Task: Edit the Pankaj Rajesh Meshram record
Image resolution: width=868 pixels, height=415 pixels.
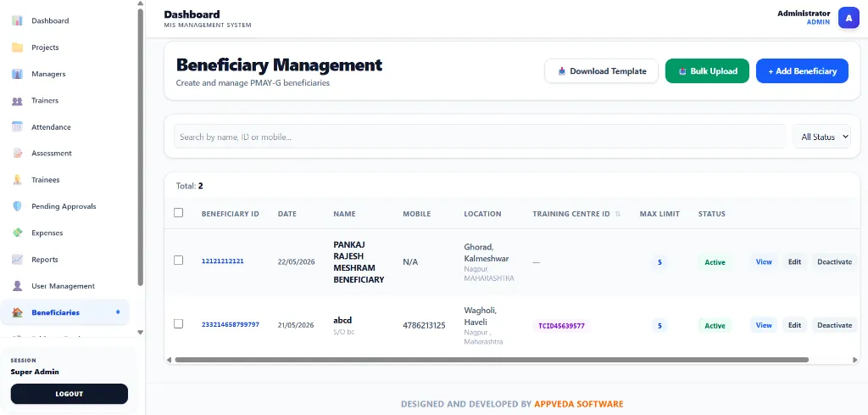Action: [794, 262]
